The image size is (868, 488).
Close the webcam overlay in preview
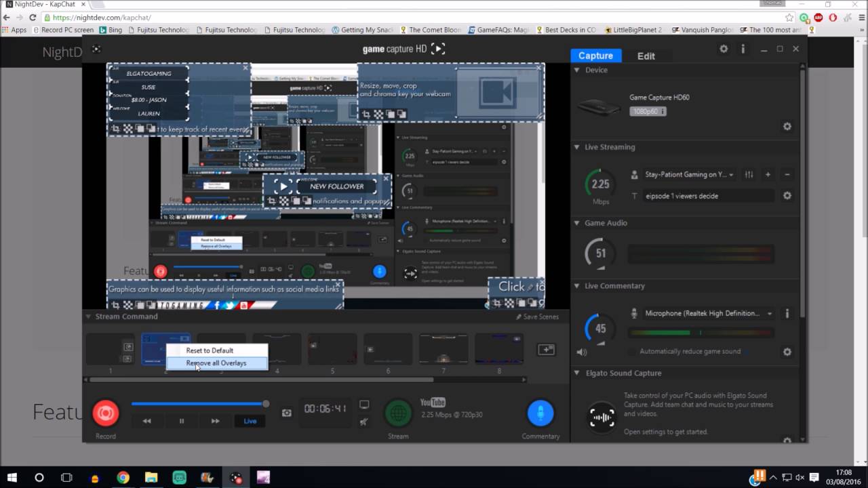(539, 68)
